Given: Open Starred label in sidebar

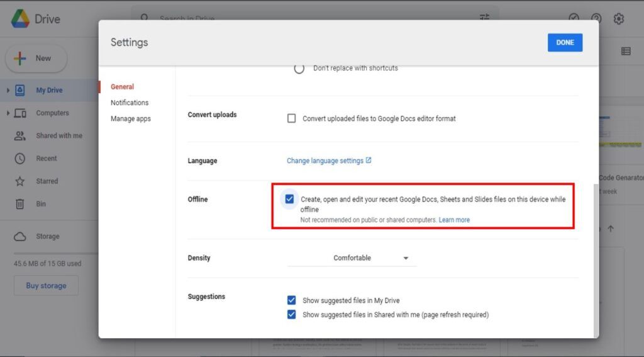Looking at the screenshot, I should point(47,181).
